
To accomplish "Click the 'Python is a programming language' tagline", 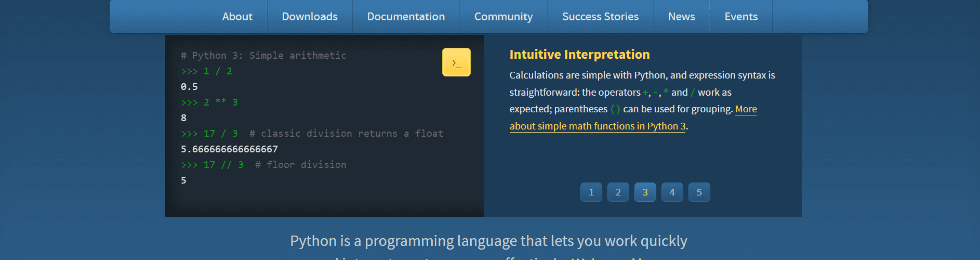I will [488, 241].
